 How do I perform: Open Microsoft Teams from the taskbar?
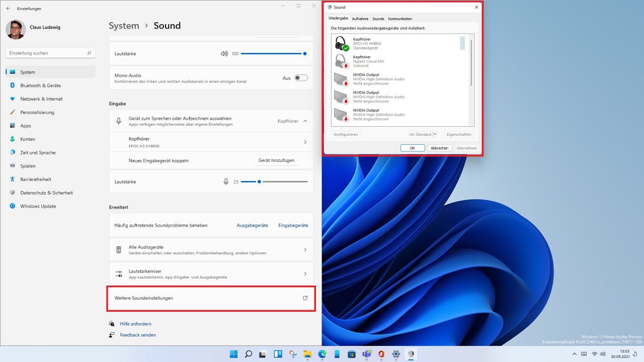366,354
